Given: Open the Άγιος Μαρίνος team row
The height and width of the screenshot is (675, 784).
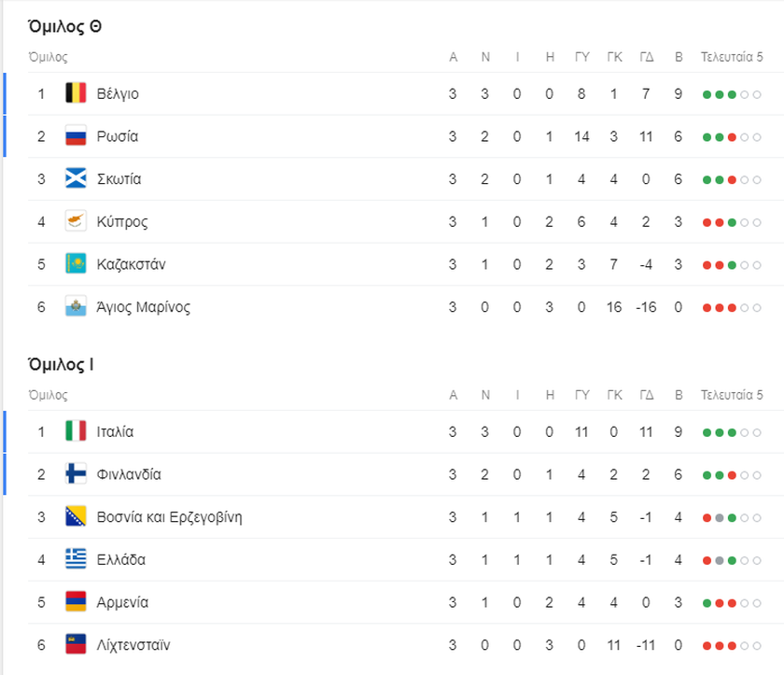Looking at the screenshot, I should (395, 307).
